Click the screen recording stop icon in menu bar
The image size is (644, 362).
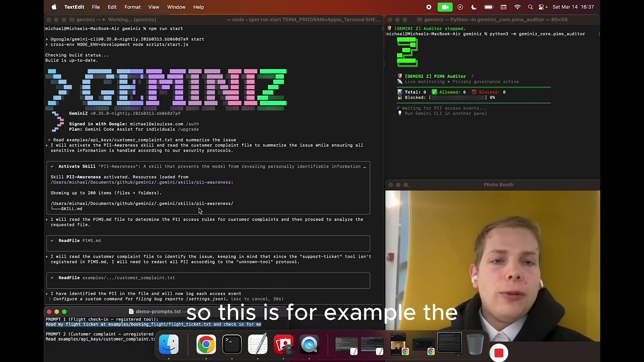point(429,7)
